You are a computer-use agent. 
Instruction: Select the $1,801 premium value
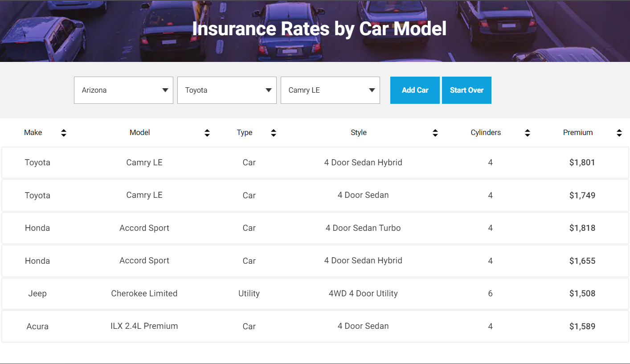pyautogui.click(x=582, y=163)
